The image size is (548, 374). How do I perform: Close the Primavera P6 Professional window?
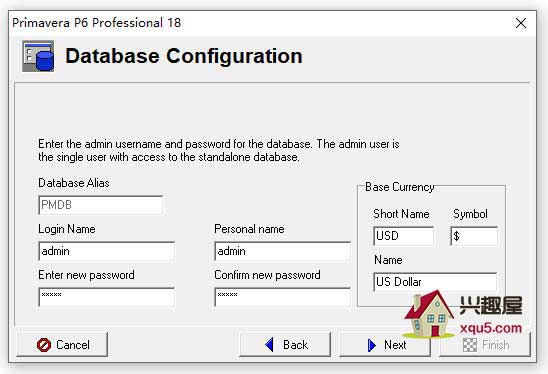521,23
